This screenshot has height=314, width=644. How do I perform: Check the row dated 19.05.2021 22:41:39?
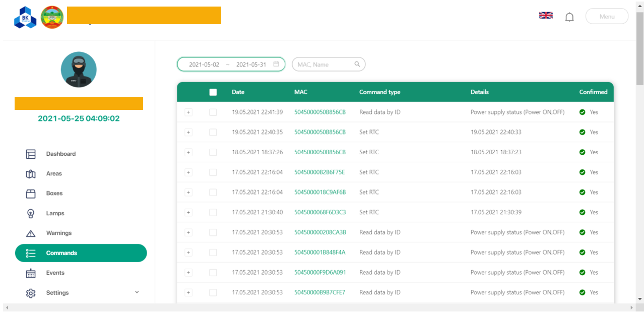(x=213, y=112)
